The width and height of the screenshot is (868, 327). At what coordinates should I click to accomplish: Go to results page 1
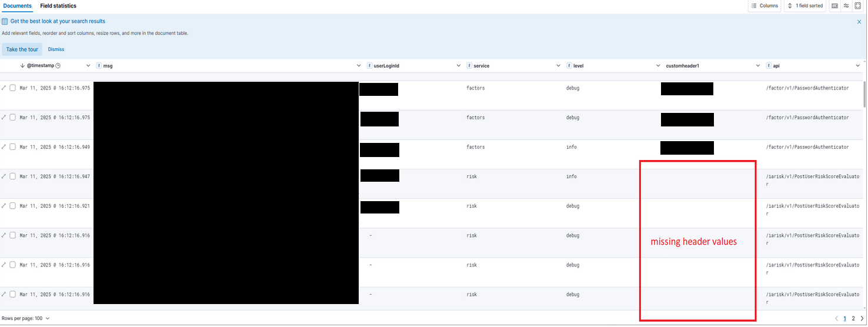tap(845, 318)
